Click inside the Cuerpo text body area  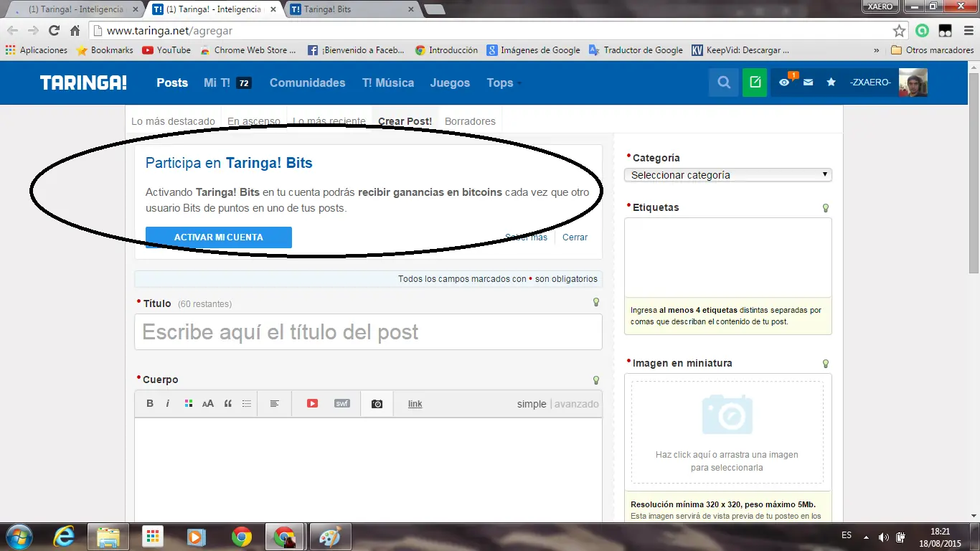[368, 470]
